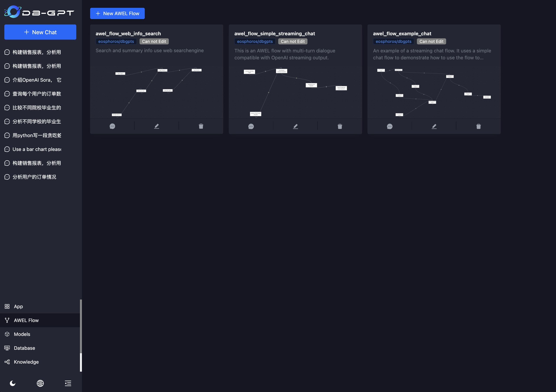Image resolution: width=556 pixels, height=392 pixels.
Task: Navigate to the App section
Action: coord(18,306)
